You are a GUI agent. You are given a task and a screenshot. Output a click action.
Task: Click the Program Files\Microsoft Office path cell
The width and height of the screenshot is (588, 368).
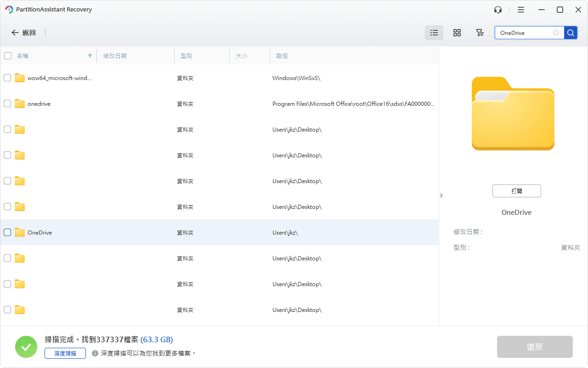pos(353,104)
